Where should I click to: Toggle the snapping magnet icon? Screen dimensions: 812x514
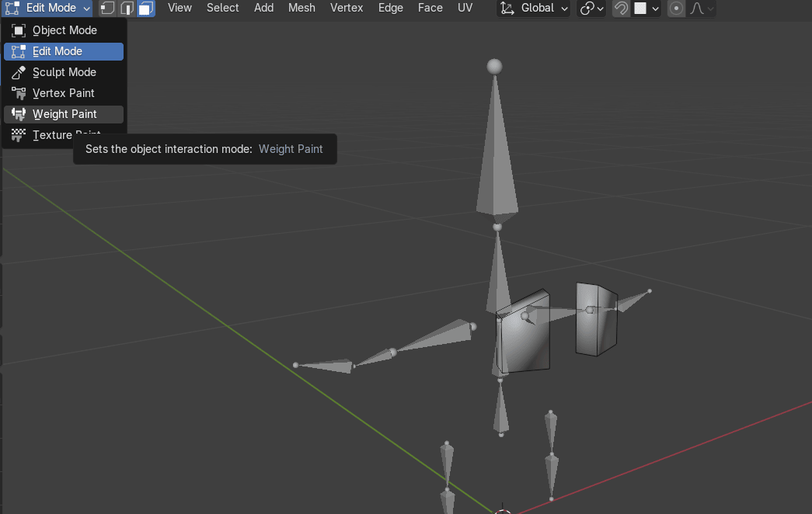(x=621, y=9)
